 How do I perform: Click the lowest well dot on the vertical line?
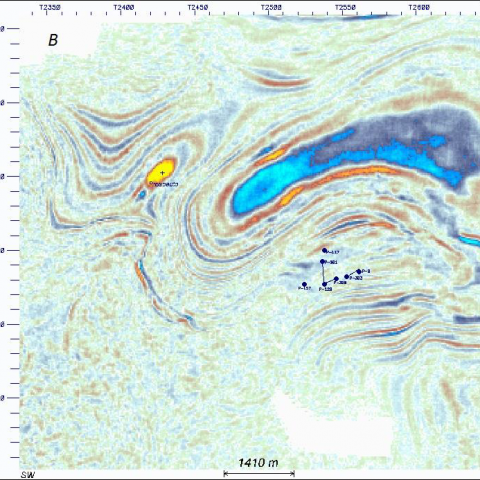(325, 284)
